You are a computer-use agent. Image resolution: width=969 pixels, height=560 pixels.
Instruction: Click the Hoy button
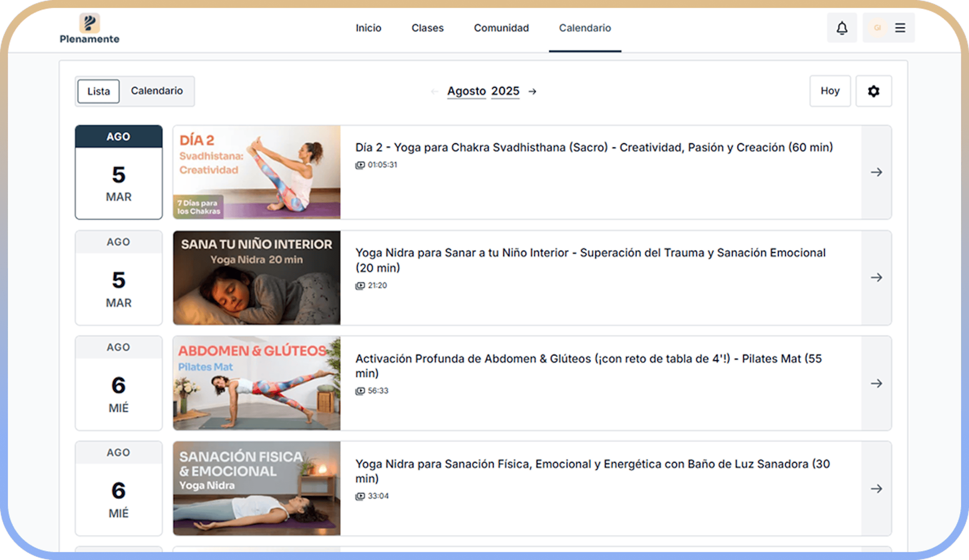pyautogui.click(x=830, y=91)
